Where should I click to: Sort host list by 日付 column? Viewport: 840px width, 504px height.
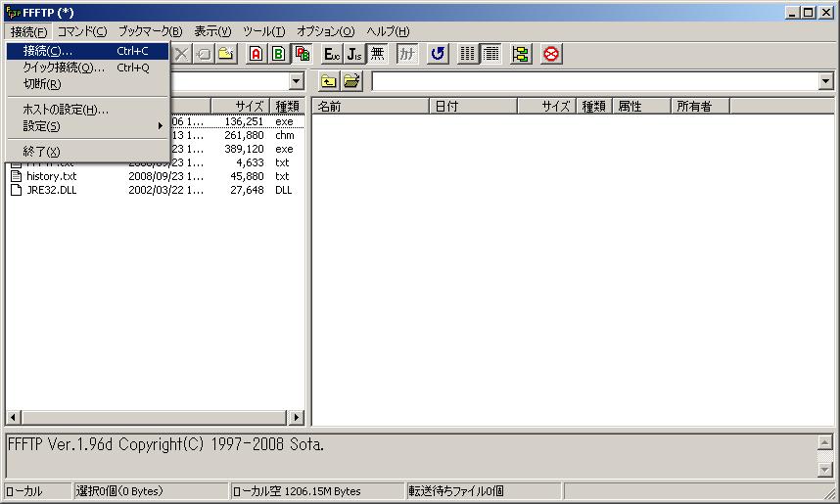(x=473, y=106)
